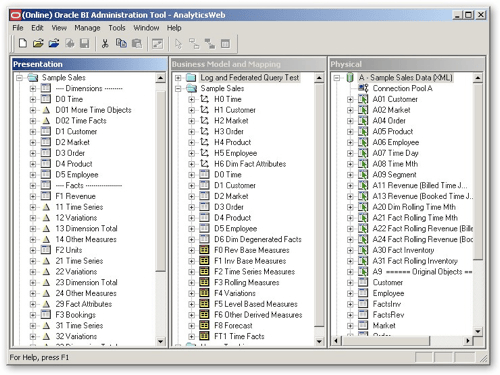Click the Connection Pool A icon

pyautogui.click(x=363, y=88)
